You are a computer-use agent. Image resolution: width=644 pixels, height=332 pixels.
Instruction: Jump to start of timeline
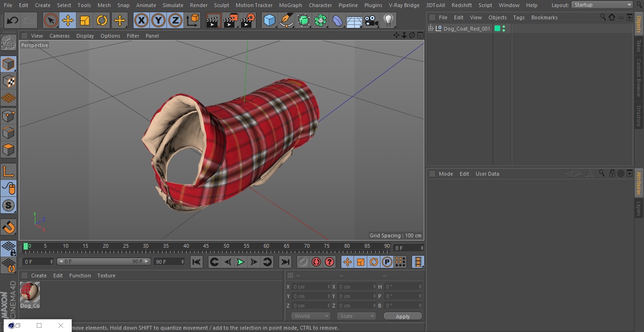[x=197, y=262]
